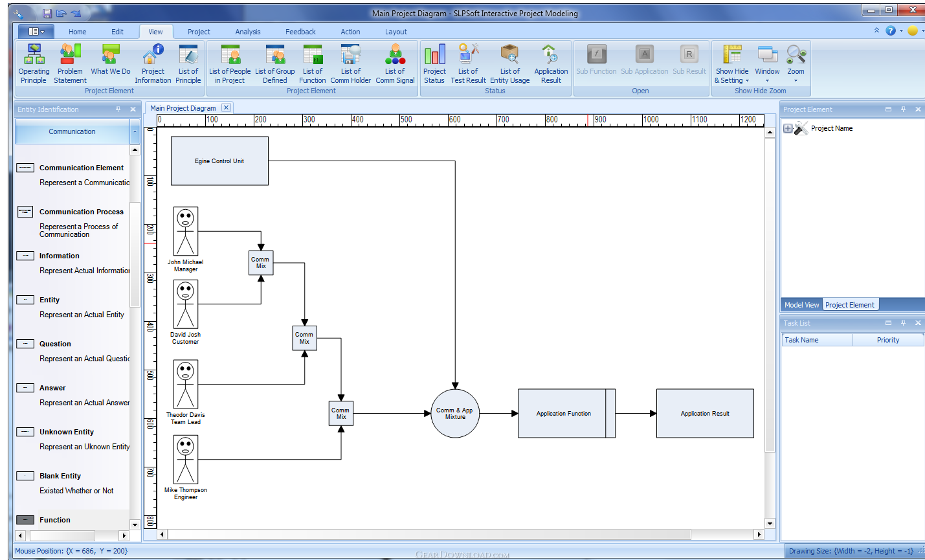Select the Communication Element entity icon
The image size is (925, 560).
[25, 168]
